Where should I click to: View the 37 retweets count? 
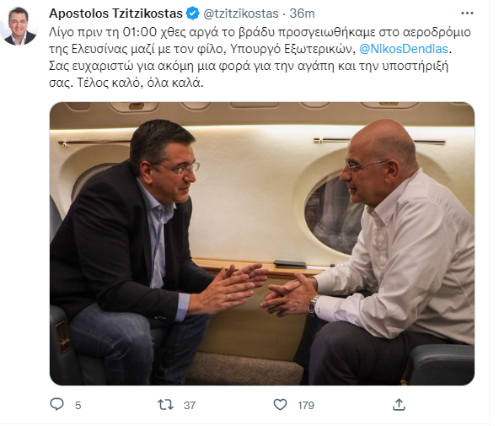[190, 406]
